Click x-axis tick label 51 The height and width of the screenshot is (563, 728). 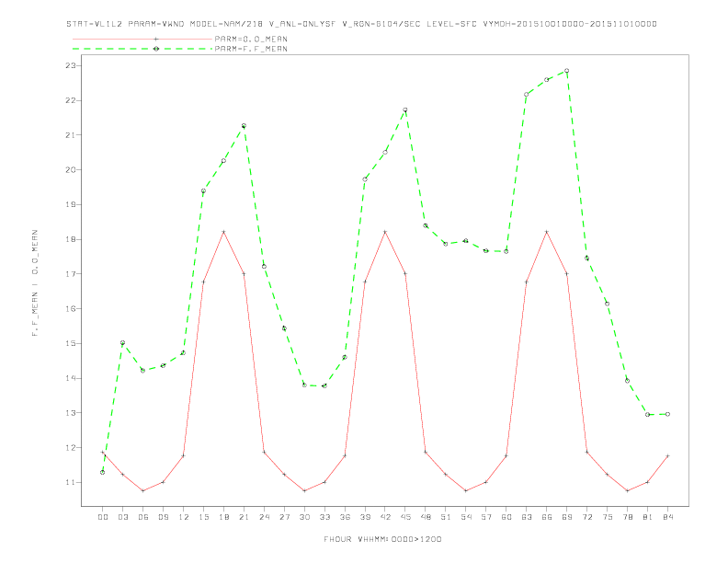[x=446, y=517]
